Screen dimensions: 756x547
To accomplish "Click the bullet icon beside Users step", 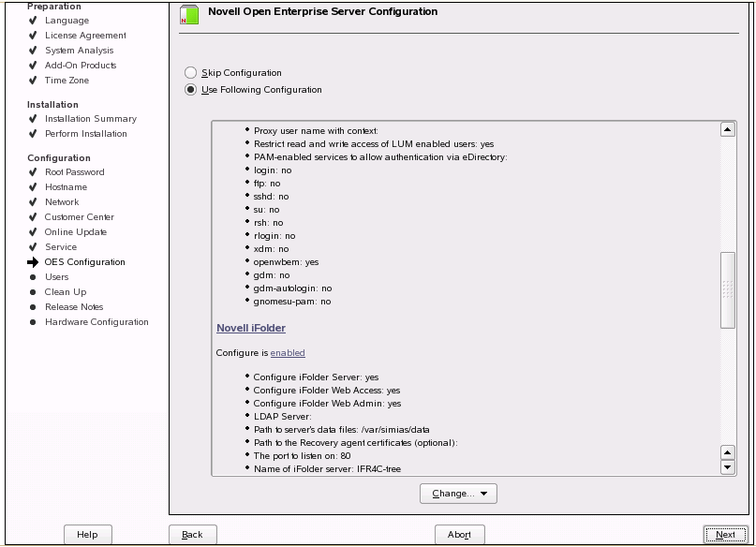I will pos(33,277).
